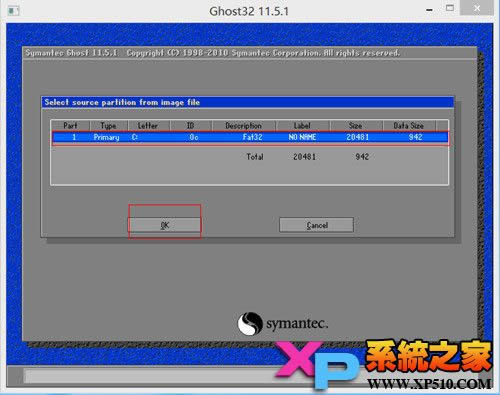Click the Symantec Ghost copyright header bar
This screenshot has width=500, height=395.
(x=250, y=53)
